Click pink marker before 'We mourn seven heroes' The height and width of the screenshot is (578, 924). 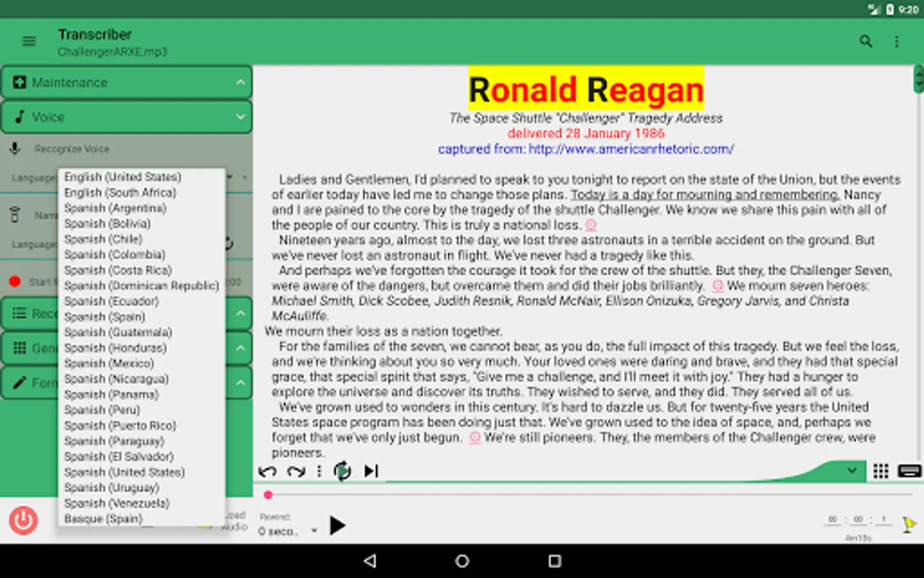(x=717, y=286)
